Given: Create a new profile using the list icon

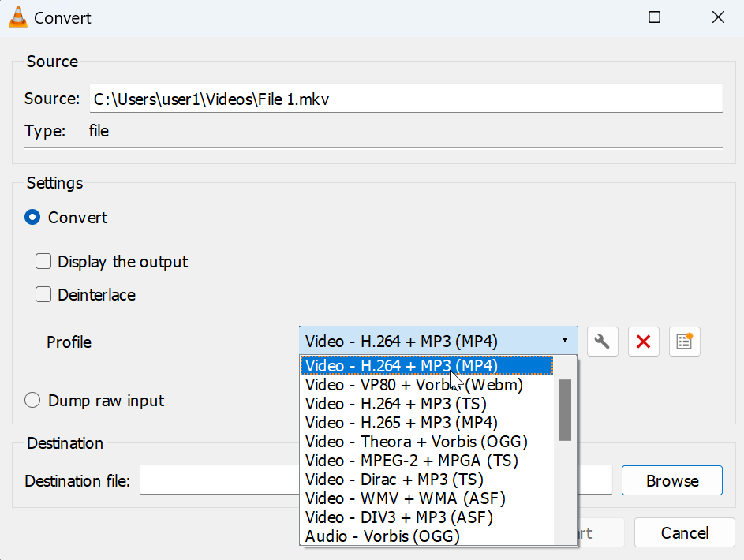Looking at the screenshot, I should click(x=684, y=342).
